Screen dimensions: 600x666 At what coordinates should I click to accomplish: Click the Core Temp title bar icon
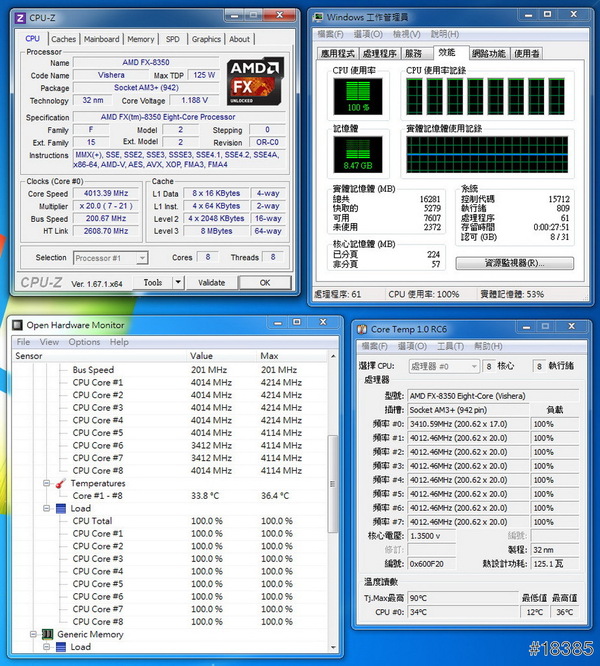362,328
